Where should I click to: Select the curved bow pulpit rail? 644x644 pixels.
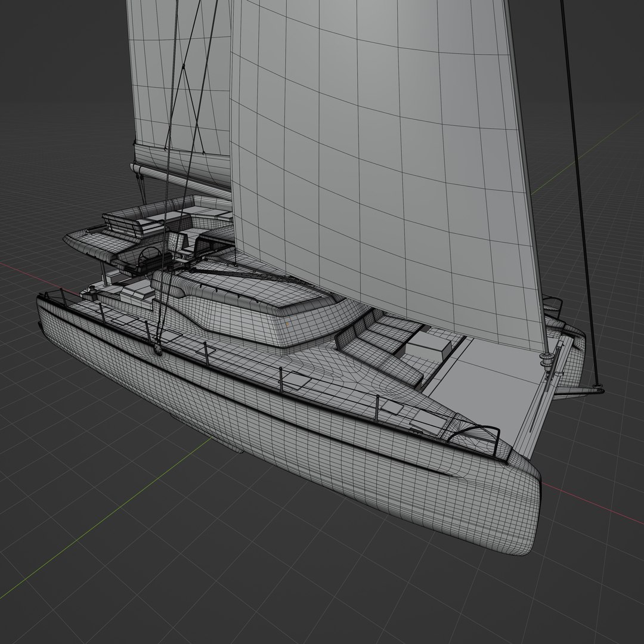click(x=475, y=439)
